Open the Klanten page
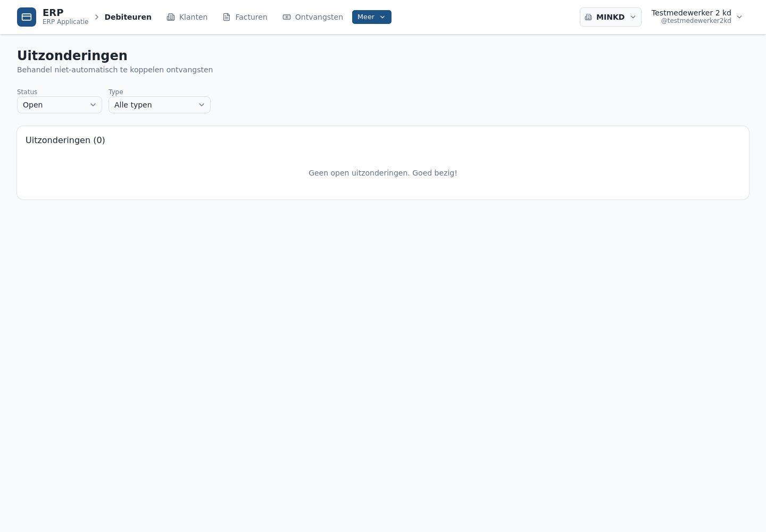This screenshot has height=532, width=766. pyautogui.click(x=187, y=17)
